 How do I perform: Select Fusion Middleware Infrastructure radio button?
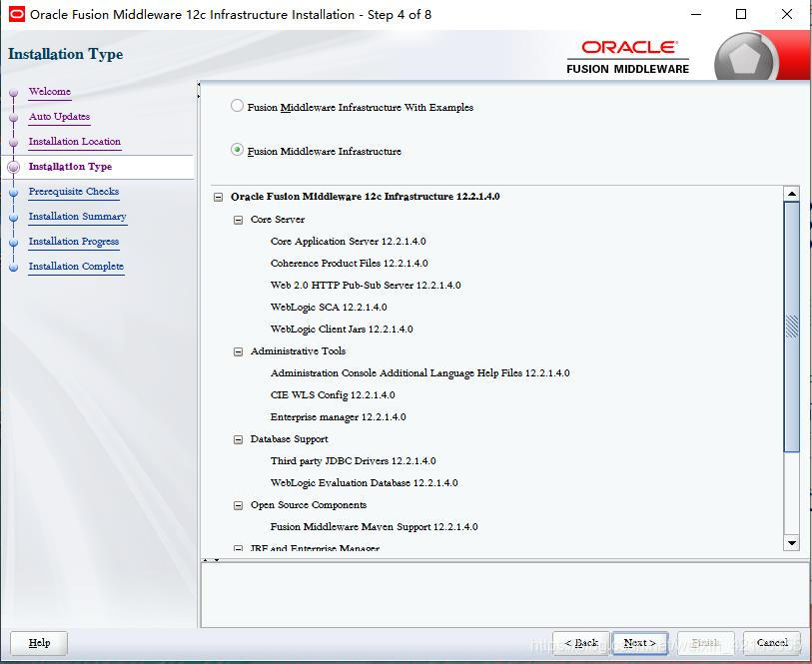[237, 150]
